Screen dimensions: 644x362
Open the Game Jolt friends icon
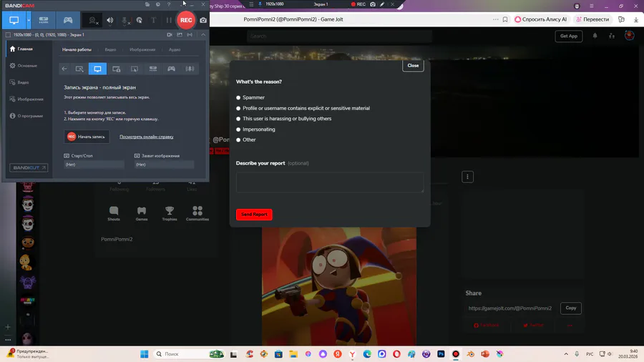(612, 36)
